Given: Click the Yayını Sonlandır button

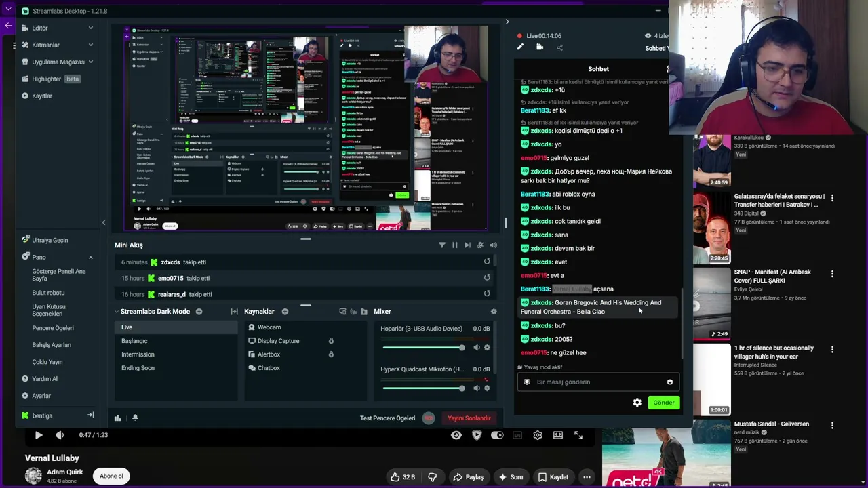Looking at the screenshot, I should 469,418.
